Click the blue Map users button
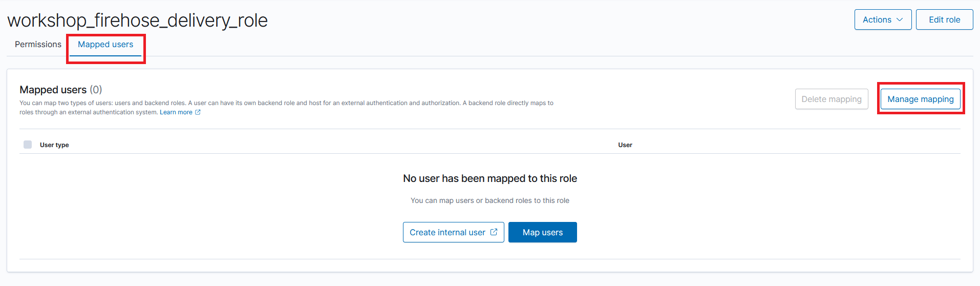This screenshot has height=286, width=980. tap(542, 232)
